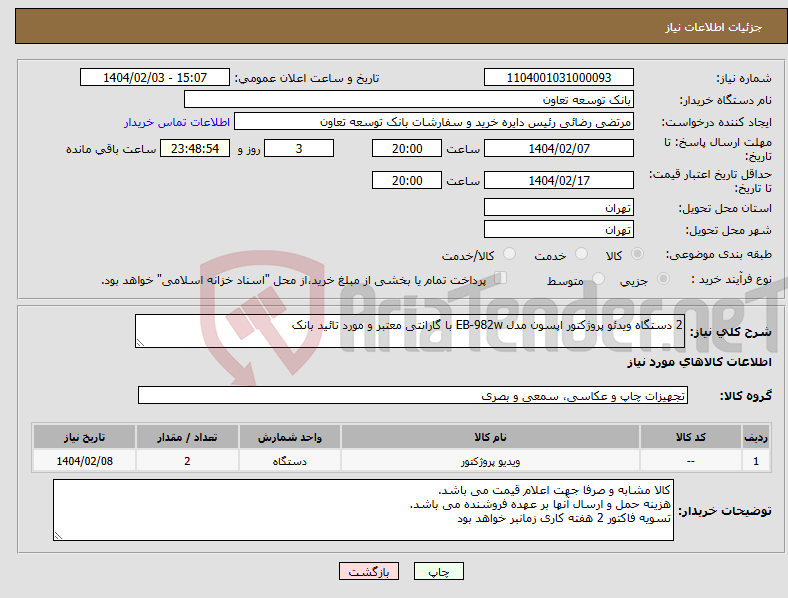Select the خدمت radio button
This screenshot has width=788, height=598.
[581, 254]
